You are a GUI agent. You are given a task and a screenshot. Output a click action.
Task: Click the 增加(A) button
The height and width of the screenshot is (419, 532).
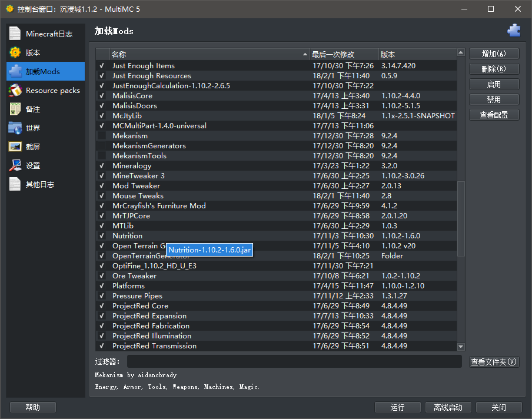pyautogui.click(x=494, y=54)
